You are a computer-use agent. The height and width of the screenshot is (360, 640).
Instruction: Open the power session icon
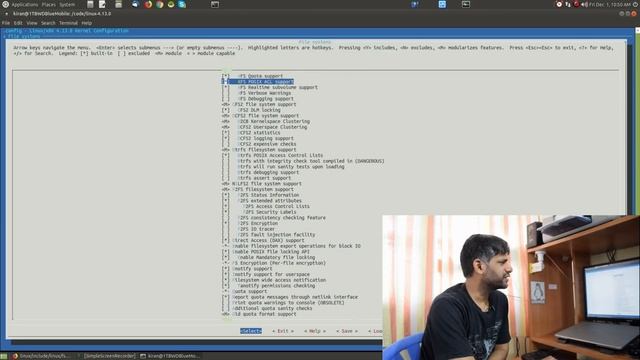click(636, 4)
